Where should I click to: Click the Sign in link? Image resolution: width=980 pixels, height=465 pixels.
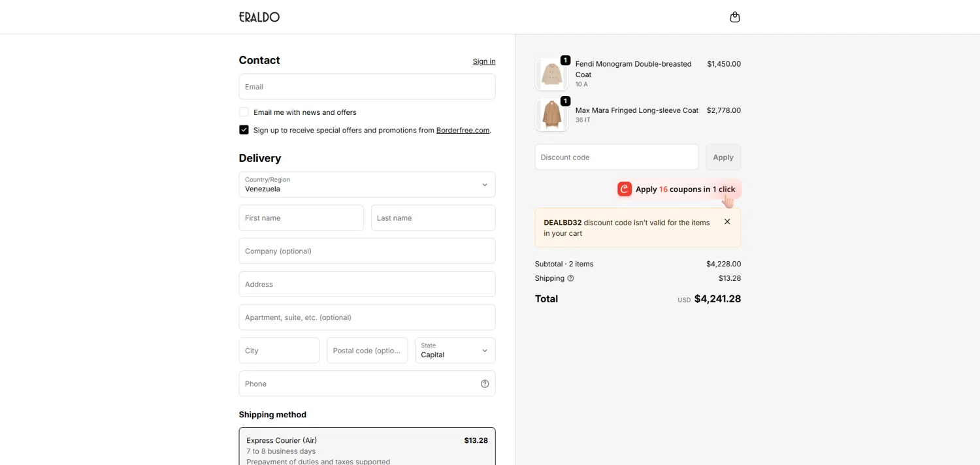(x=484, y=61)
